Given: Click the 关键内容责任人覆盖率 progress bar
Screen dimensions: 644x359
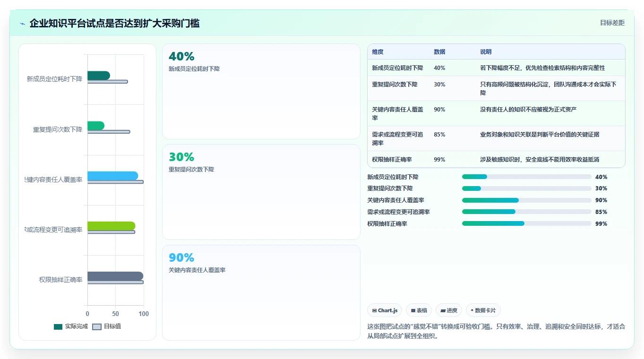Looking at the screenshot, I should tap(527, 200).
